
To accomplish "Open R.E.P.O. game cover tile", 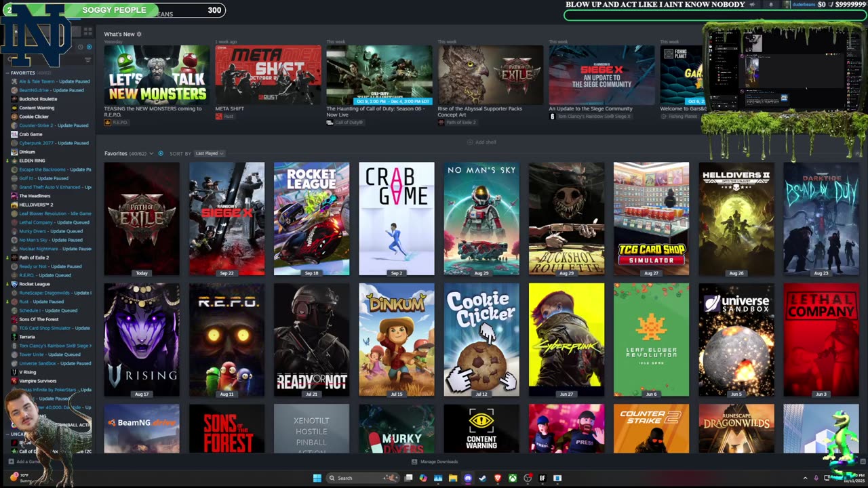I will 226,340.
